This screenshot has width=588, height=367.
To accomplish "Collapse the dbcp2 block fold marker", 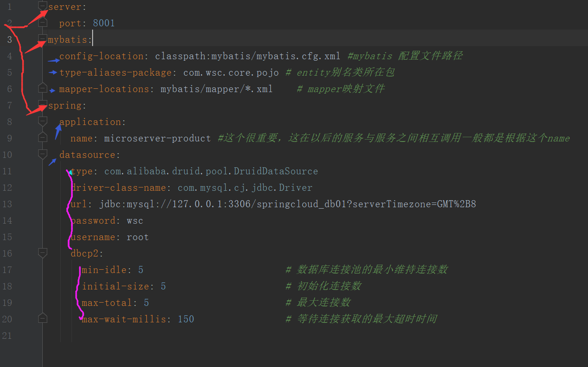I will point(43,253).
